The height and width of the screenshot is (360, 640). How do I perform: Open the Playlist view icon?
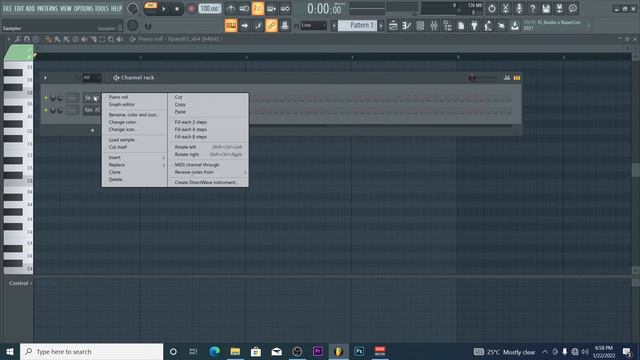click(393, 26)
